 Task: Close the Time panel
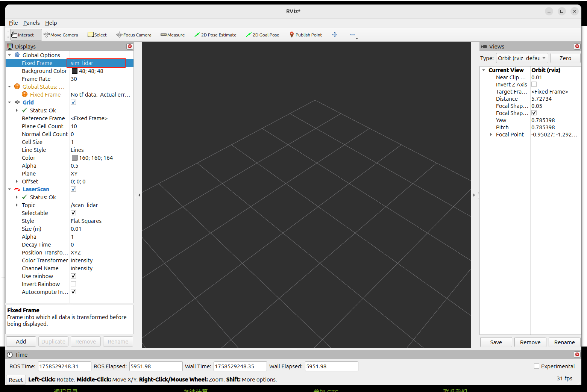pyautogui.click(x=577, y=354)
